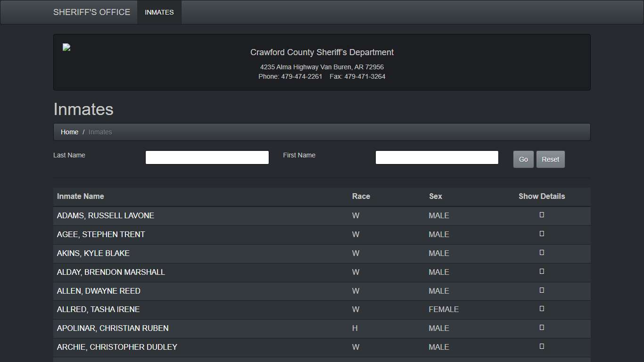Focus the Last Name input field

tap(207, 157)
